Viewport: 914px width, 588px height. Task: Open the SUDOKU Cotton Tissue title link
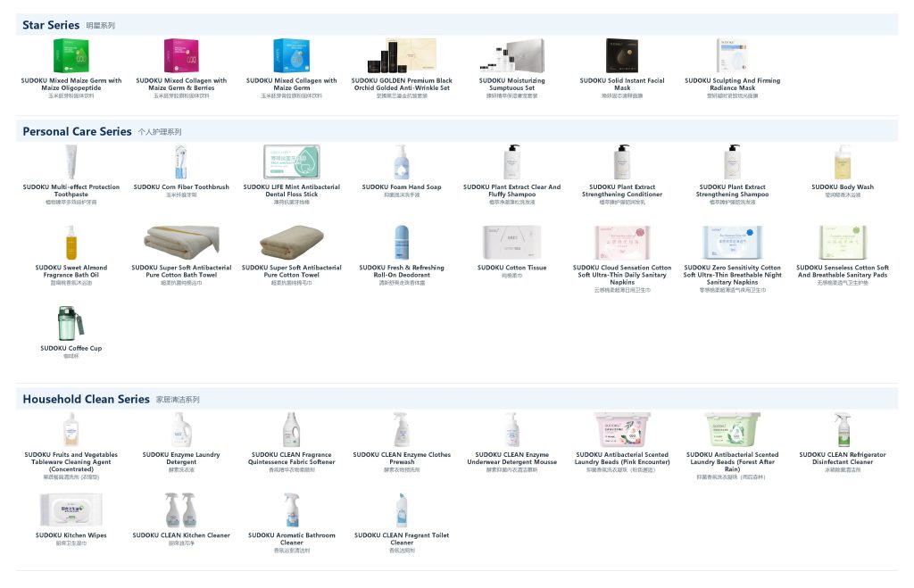tap(511, 268)
